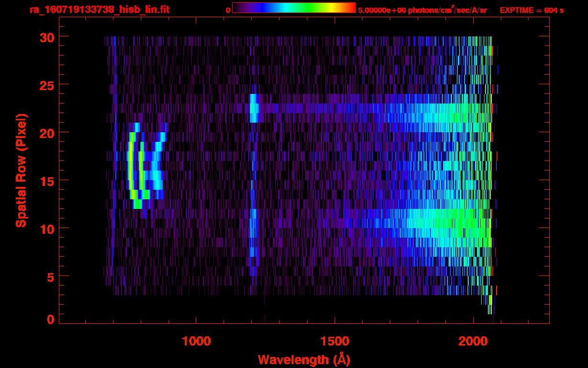Click the color bar minimum label 0

click(228, 10)
